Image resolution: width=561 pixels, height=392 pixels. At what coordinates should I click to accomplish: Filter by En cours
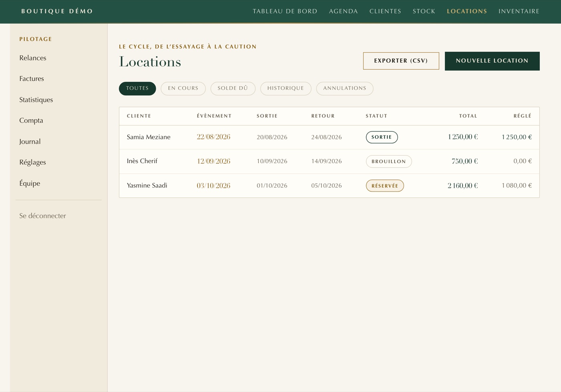[183, 89]
